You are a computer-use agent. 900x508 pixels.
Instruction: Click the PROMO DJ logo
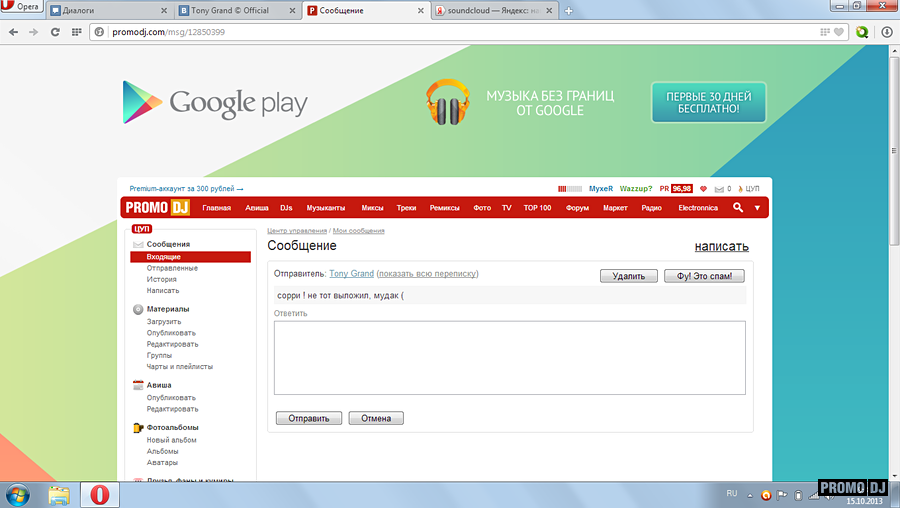click(156, 208)
